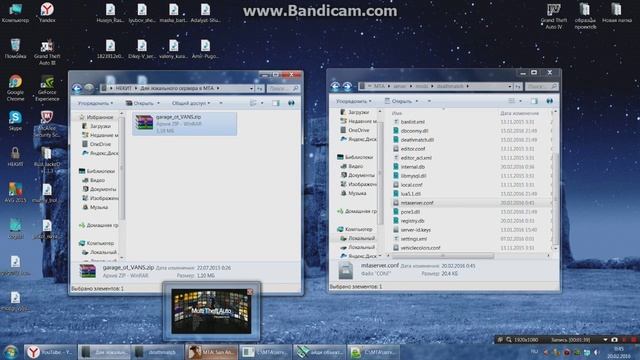Select the Huseyn_Ras text file on desktop
The image size is (640, 360).
(110, 12)
